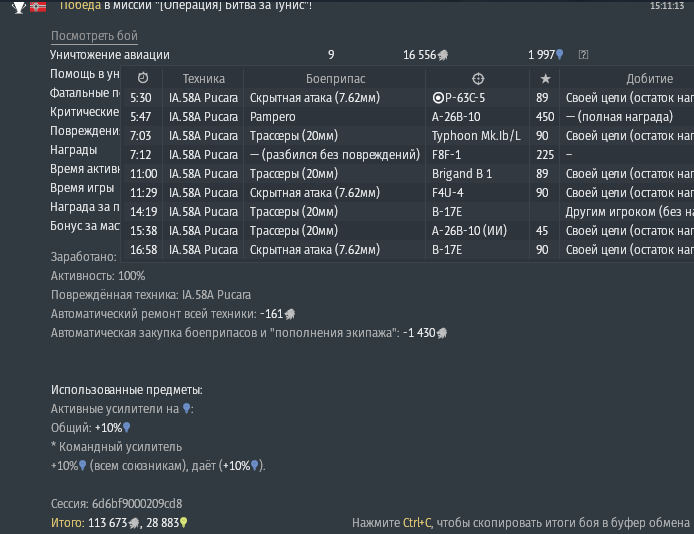Click the Итого total earnings line
694x534 pixels.
click(x=119, y=523)
